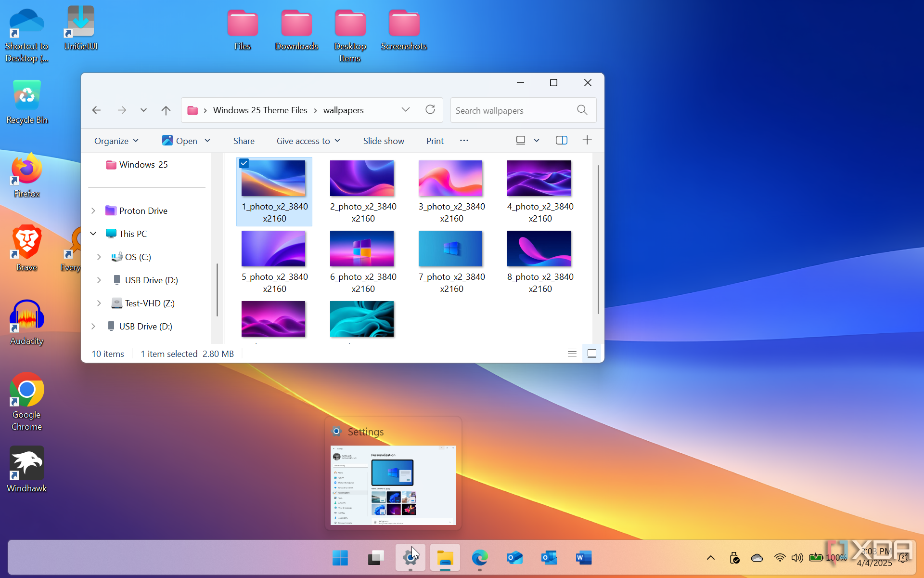Refresh the wallpapers folder
The image size is (924, 578).
tap(430, 110)
